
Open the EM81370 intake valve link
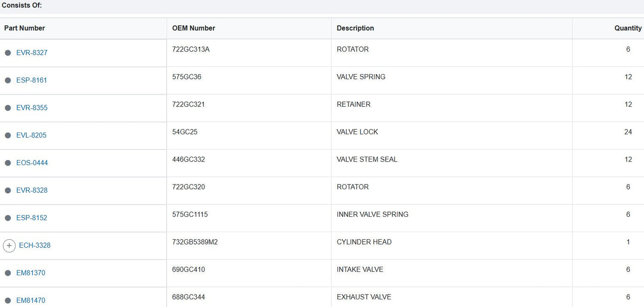coord(31,273)
